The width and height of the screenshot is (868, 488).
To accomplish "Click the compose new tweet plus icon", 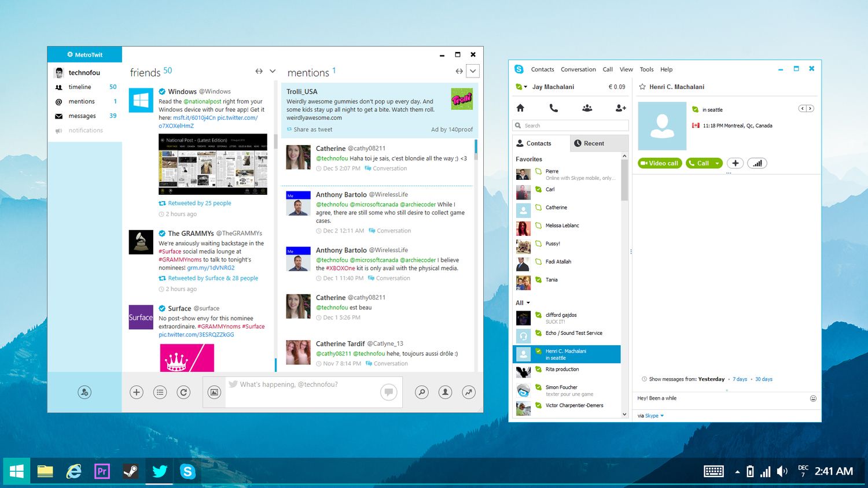I will tap(137, 392).
